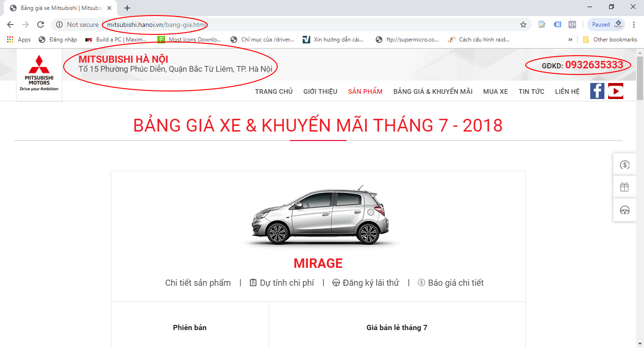
Task: Select the Bảng giá xe Mitsubishi tab
Action: click(60, 8)
